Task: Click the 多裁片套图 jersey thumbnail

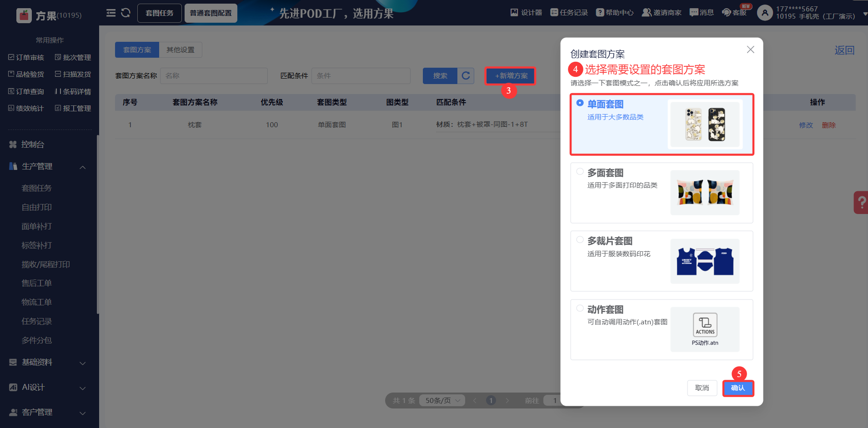Action: pos(705,261)
